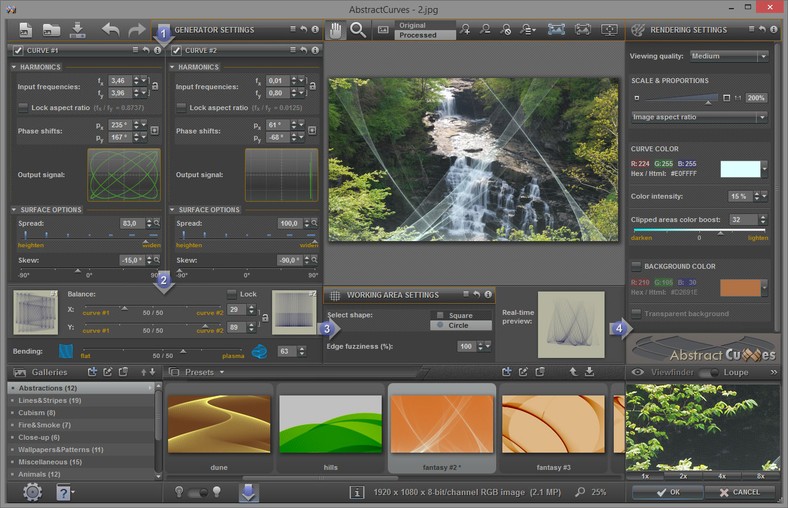This screenshot has width=788, height=508.
Task: Show image info with the i icon
Action: [356, 492]
